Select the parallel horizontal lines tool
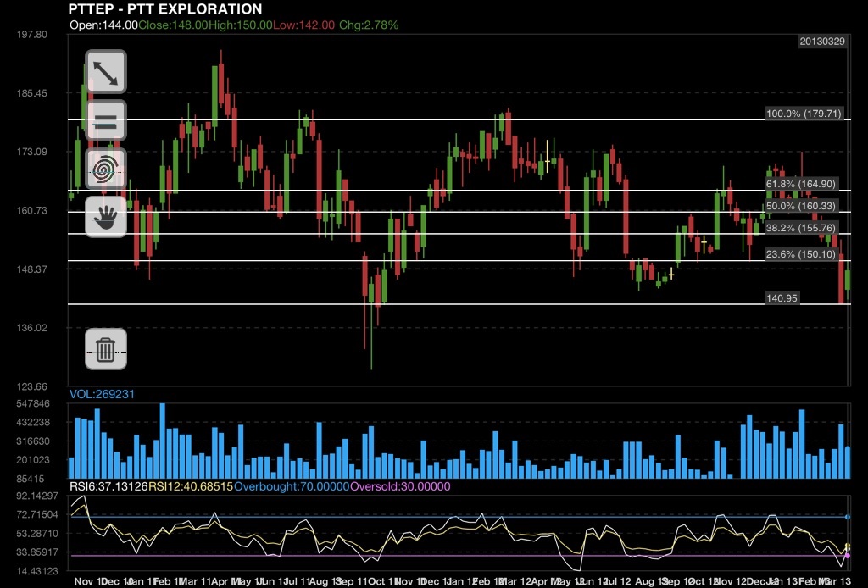 [106, 120]
